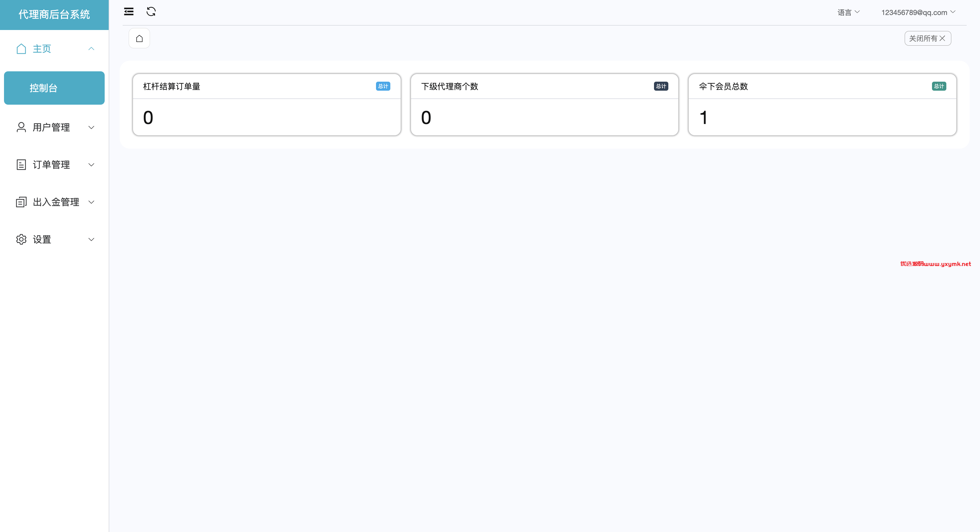
Task: Click the 代理商后台系统 title logo
Action: tap(54, 15)
